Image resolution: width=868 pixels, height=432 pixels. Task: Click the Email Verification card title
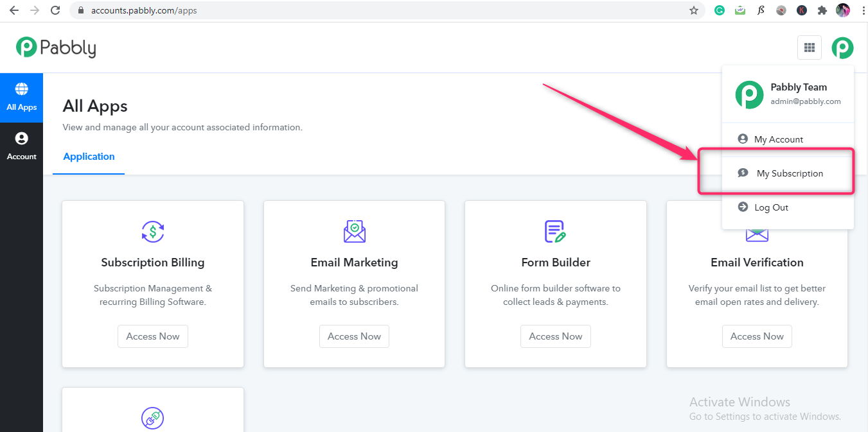pos(757,263)
